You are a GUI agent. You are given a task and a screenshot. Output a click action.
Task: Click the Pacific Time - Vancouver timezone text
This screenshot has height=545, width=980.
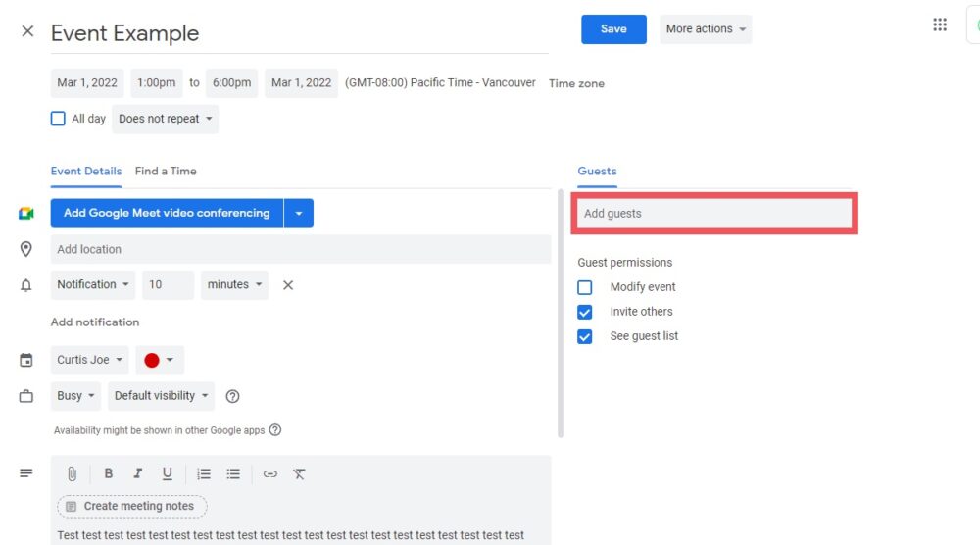click(440, 82)
